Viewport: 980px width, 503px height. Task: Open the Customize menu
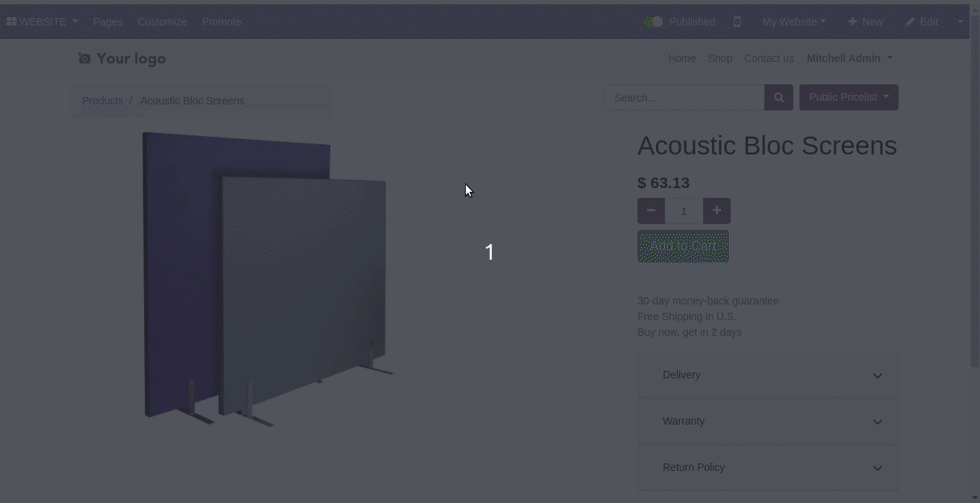click(x=162, y=22)
